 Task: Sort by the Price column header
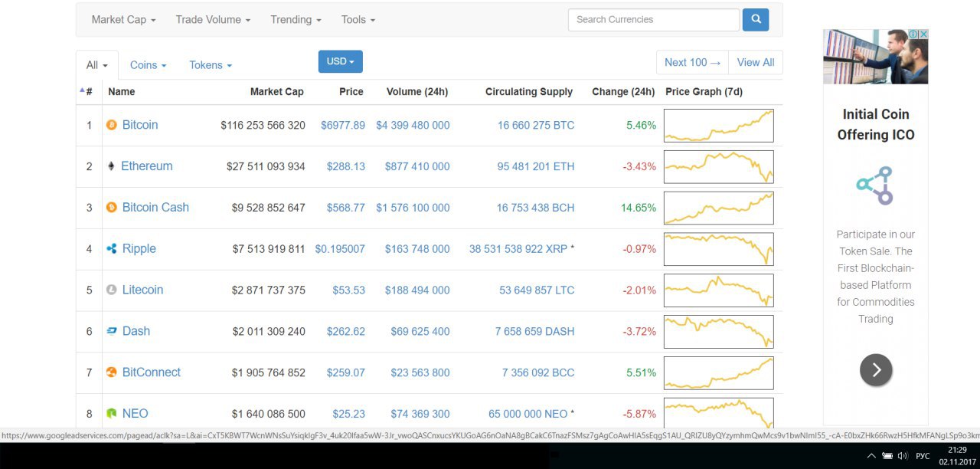[x=351, y=92]
